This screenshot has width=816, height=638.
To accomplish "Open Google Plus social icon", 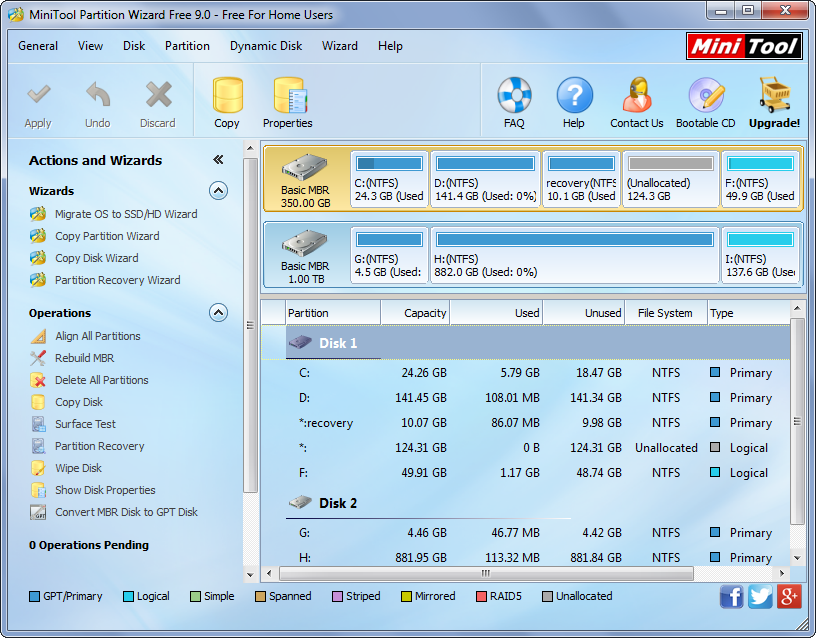I will 789,597.
